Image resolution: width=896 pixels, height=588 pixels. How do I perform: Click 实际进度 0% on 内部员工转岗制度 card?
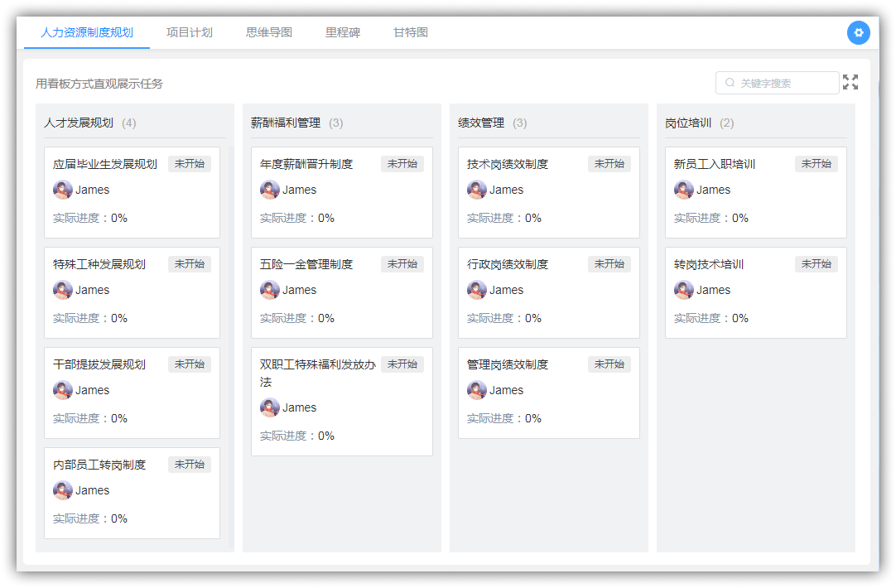click(90, 519)
